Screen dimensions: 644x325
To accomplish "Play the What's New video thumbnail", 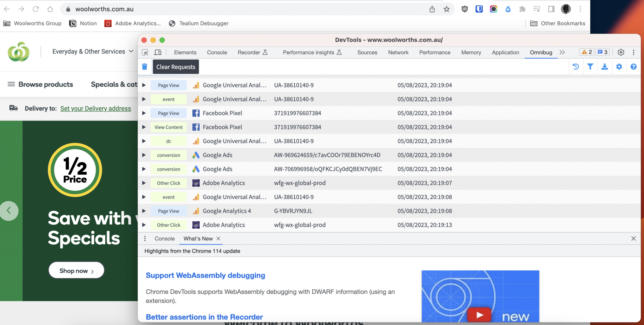I will [x=479, y=314].
